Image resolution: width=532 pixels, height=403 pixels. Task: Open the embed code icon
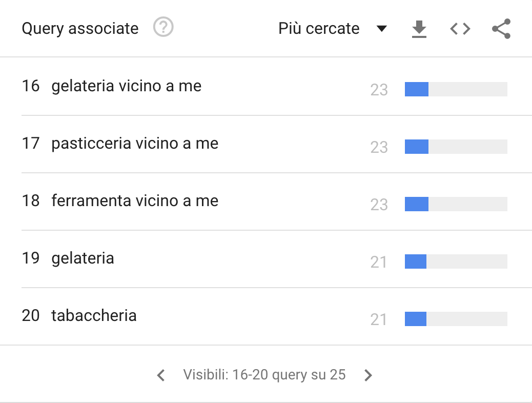tap(460, 29)
